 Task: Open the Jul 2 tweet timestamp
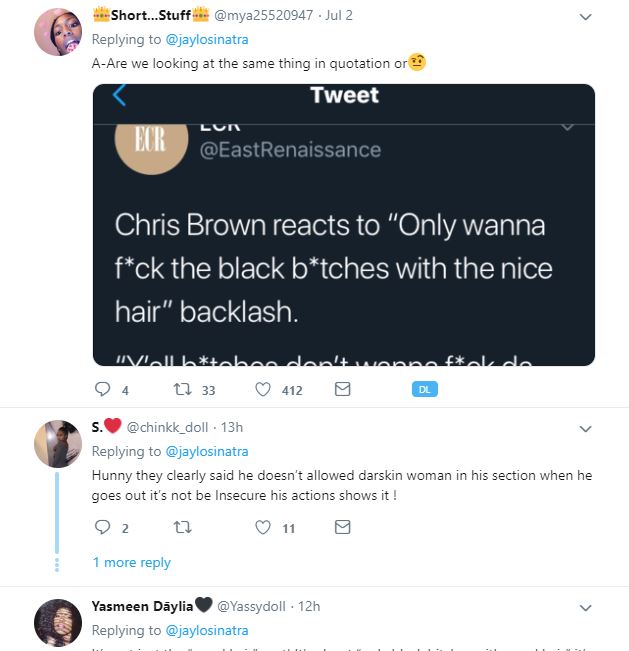pyautogui.click(x=339, y=15)
